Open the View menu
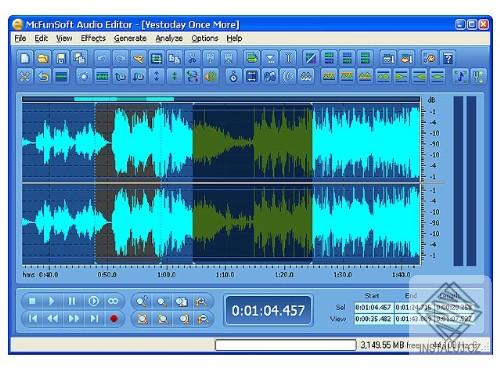Viewport: 500px width, 375px height. point(64,39)
